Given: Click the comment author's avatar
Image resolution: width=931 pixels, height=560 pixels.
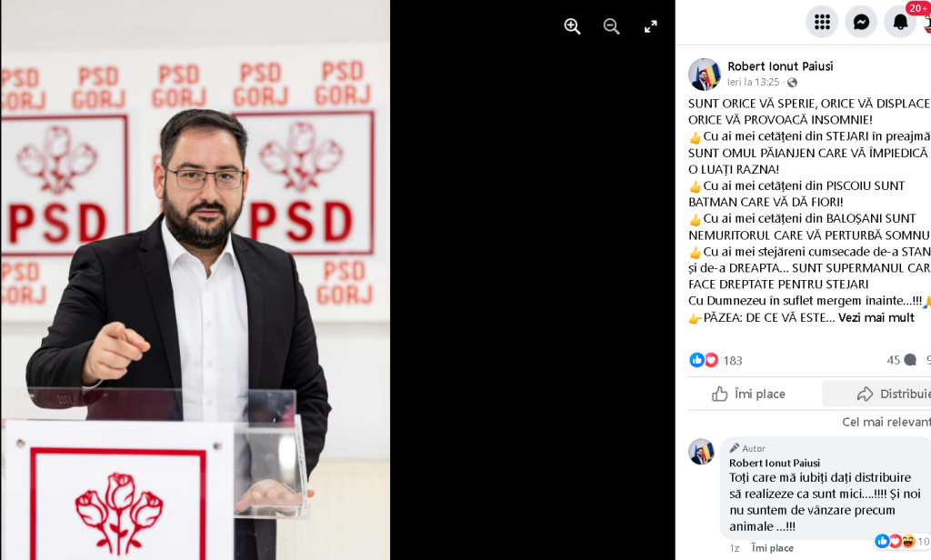Looking at the screenshot, I should [x=701, y=451].
